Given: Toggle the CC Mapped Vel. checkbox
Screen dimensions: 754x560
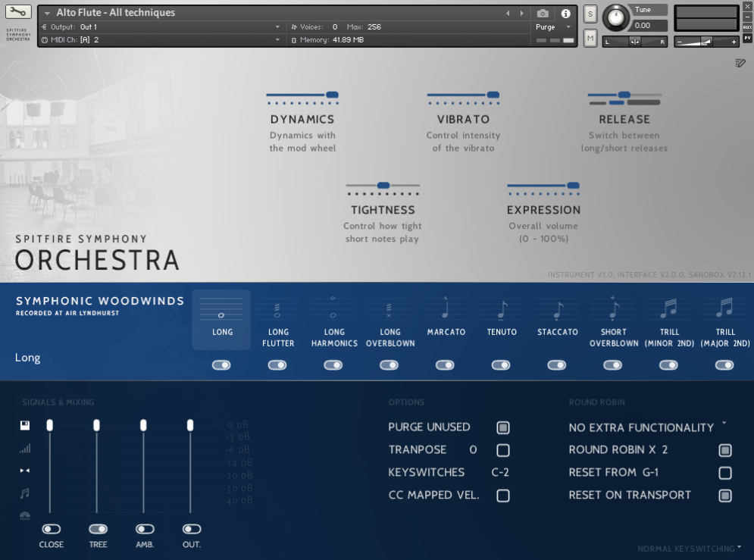Looking at the screenshot, I should [503, 496].
